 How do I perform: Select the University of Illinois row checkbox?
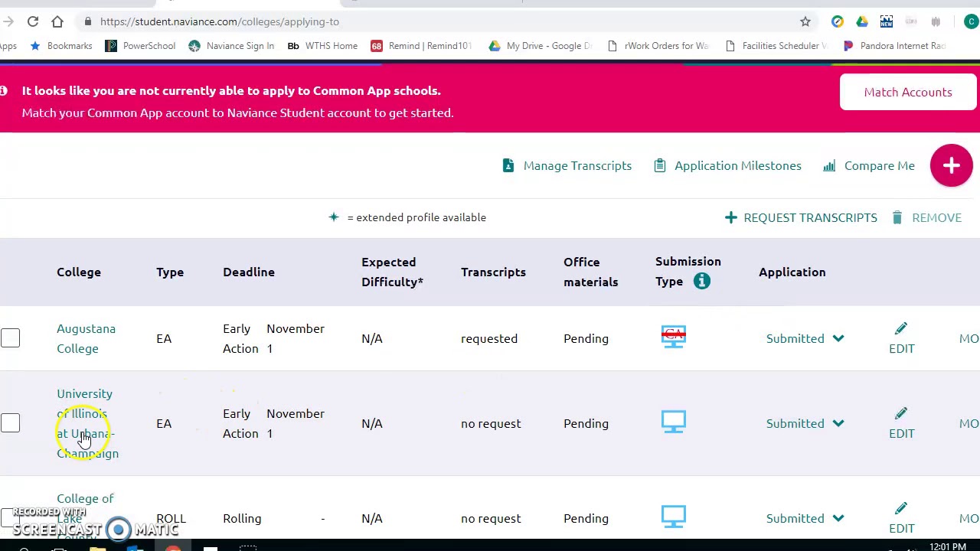[x=10, y=423]
